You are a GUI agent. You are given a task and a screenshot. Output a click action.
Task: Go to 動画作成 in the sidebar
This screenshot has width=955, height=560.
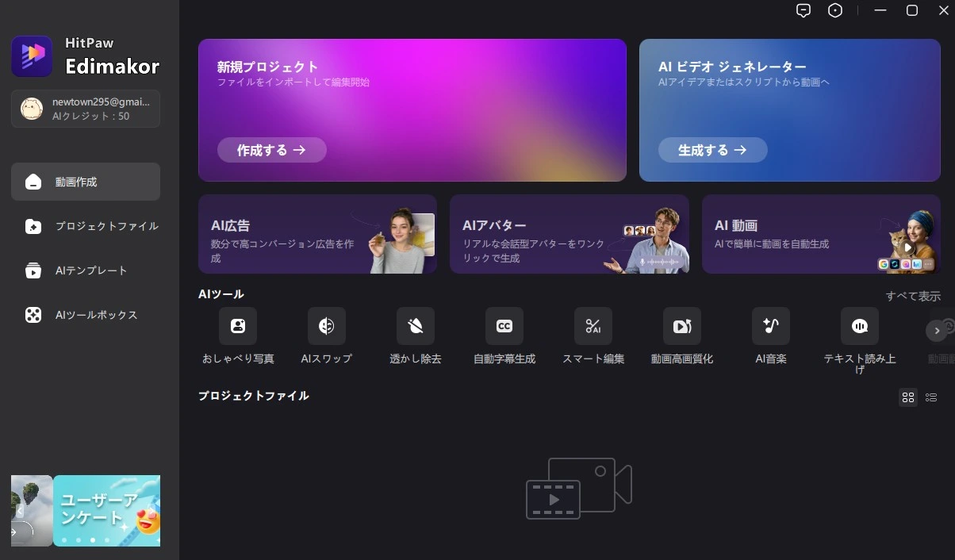[86, 182]
